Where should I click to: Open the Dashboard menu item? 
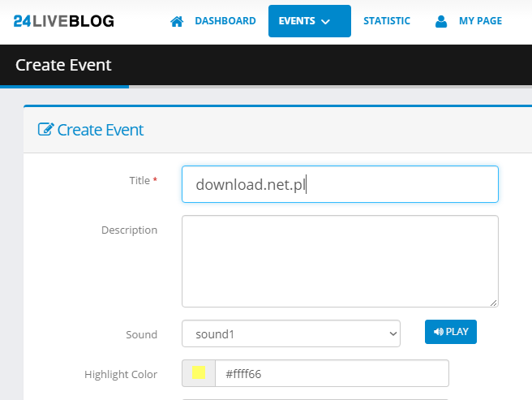(225, 21)
